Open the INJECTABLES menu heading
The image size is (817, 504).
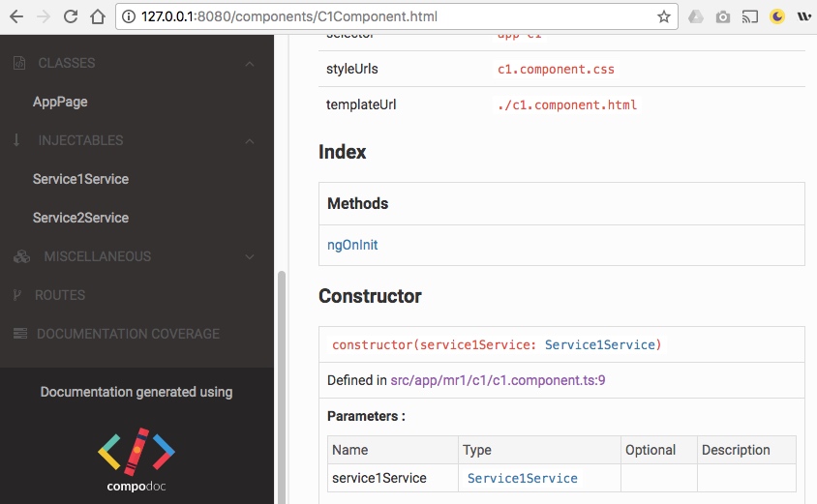click(80, 140)
